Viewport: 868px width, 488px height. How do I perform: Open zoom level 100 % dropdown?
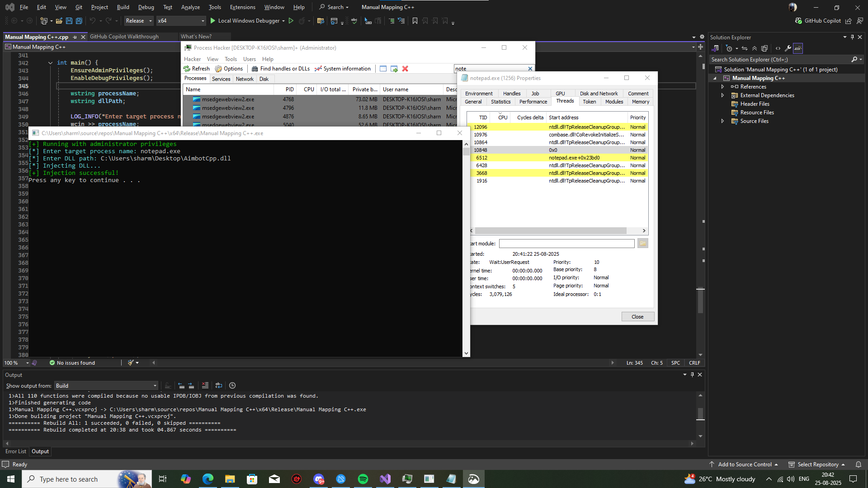pyautogui.click(x=27, y=363)
